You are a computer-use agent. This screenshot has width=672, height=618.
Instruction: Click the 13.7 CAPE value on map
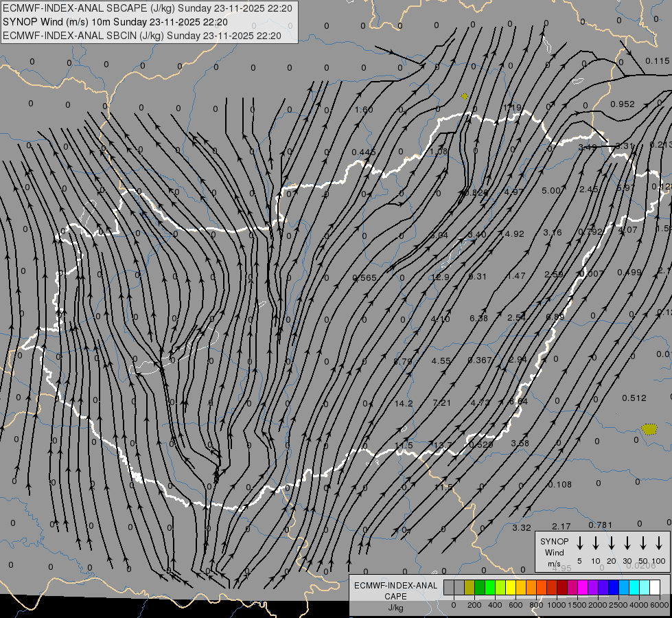pyautogui.click(x=443, y=445)
